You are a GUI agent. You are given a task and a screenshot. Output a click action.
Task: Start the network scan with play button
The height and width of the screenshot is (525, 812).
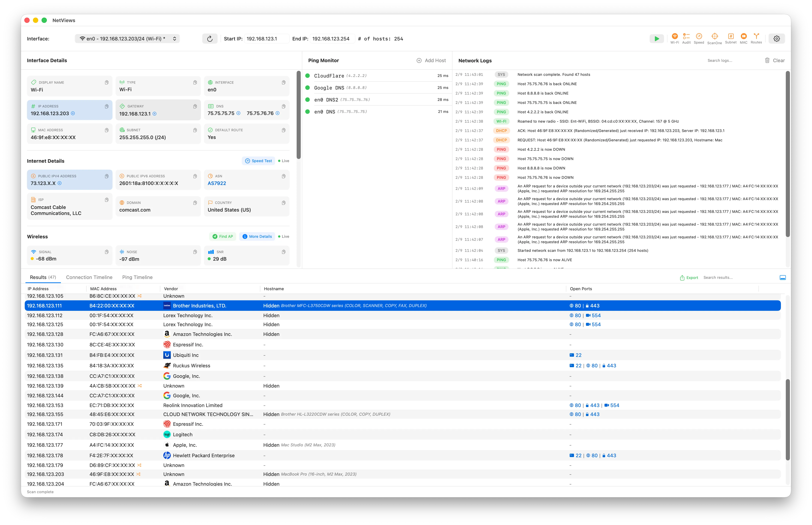click(x=657, y=39)
